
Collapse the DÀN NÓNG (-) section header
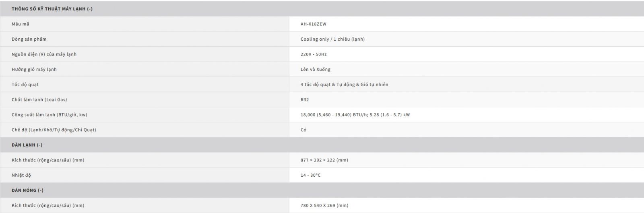click(x=322, y=190)
